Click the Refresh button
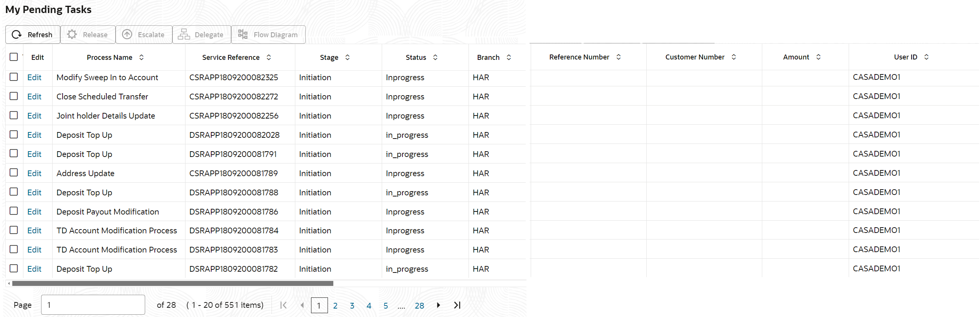The width and height of the screenshot is (980, 317). pyautogui.click(x=33, y=35)
